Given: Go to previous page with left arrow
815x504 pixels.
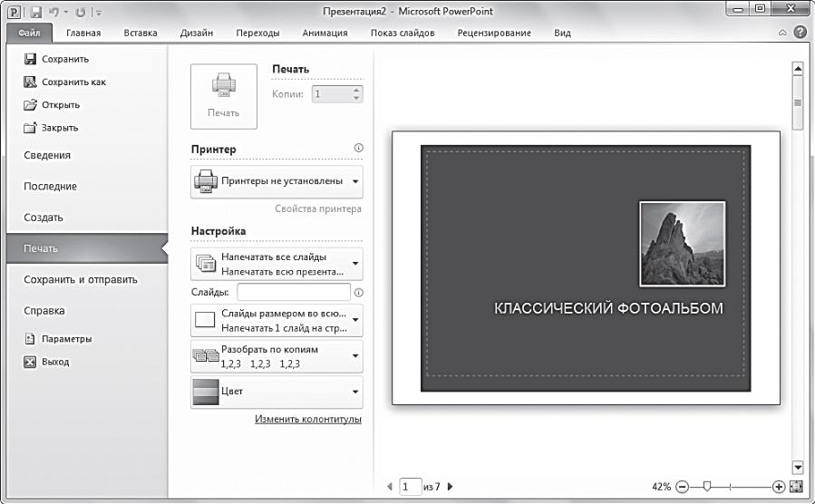Looking at the screenshot, I should coord(390,487).
